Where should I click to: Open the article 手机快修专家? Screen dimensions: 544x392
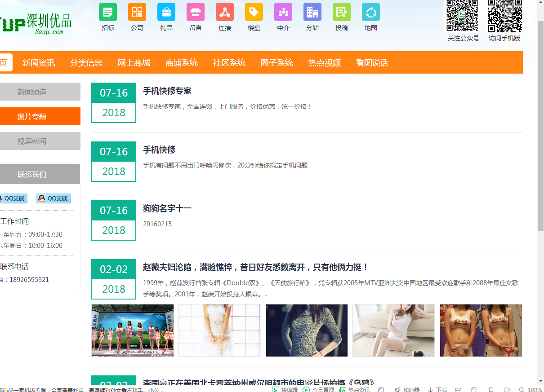[167, 91]
